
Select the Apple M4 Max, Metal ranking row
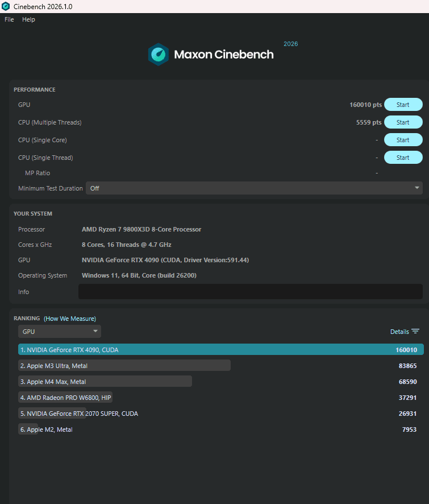point(221,382)
